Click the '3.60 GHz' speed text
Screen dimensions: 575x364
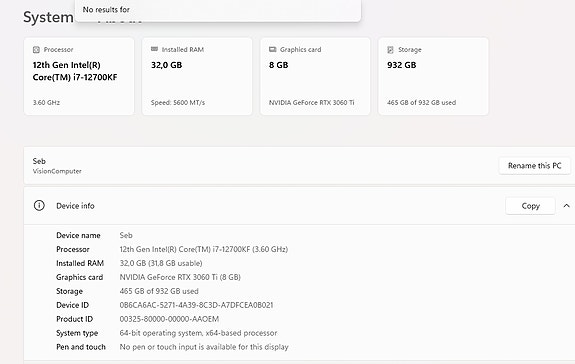(46, 103)
